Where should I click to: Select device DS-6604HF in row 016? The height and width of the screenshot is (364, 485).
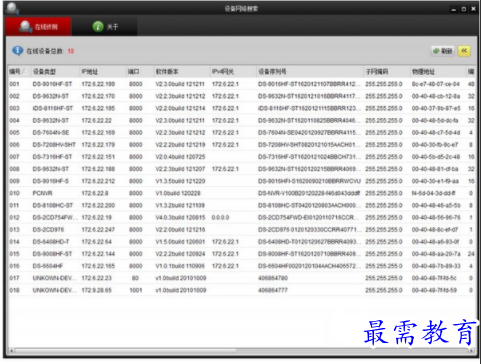(x=48, y=266)
